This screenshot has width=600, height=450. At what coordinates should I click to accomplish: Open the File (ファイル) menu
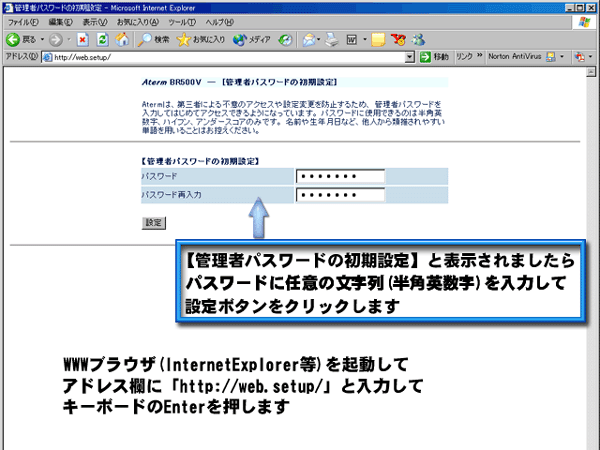coord(23,22)
